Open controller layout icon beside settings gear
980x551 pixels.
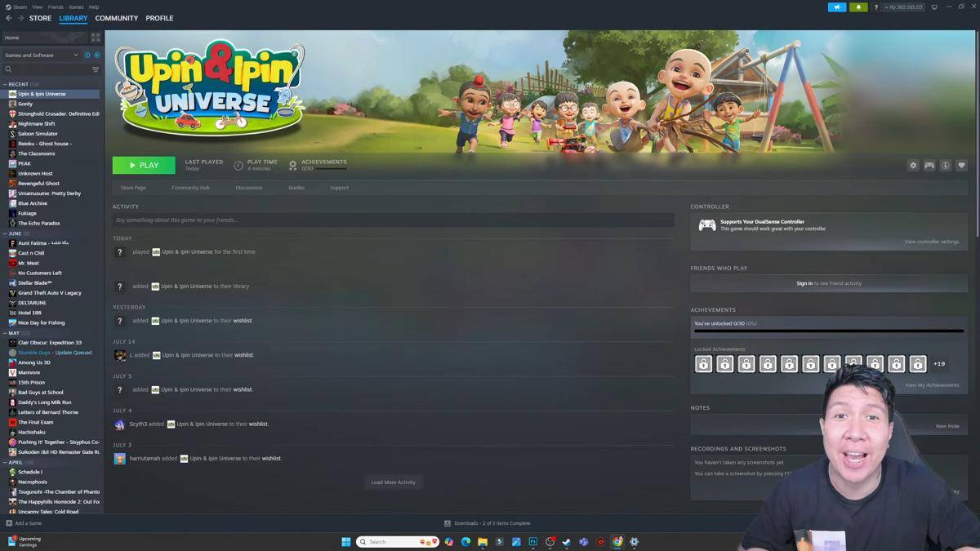pos(929,166)
